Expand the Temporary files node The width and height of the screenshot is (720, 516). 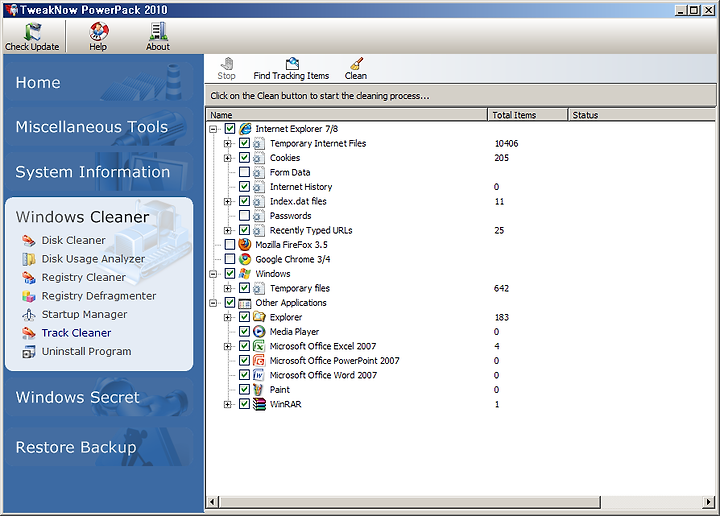(x=227, y=288)
